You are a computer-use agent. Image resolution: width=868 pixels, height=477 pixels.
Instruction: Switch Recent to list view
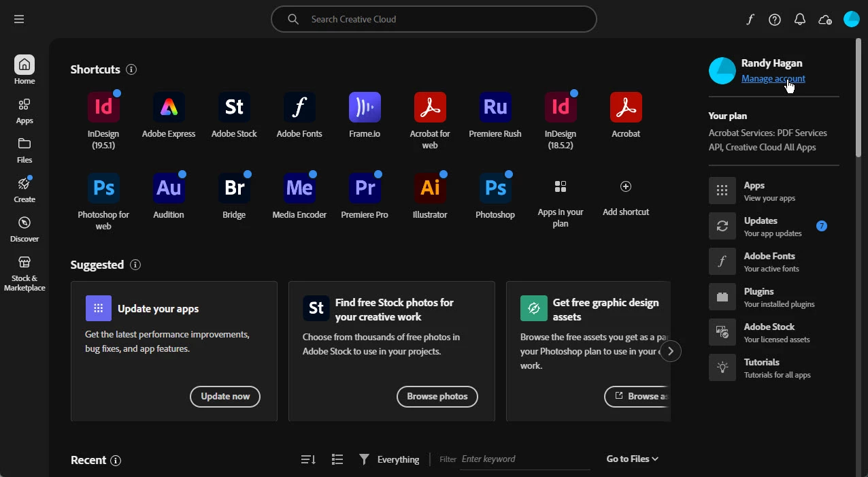point(337,460)
